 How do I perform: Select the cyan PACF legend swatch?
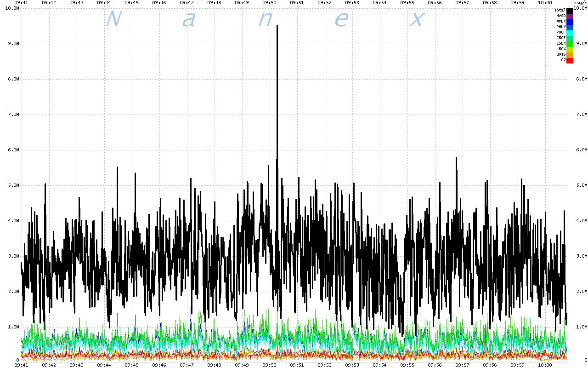tap(570, 33)
